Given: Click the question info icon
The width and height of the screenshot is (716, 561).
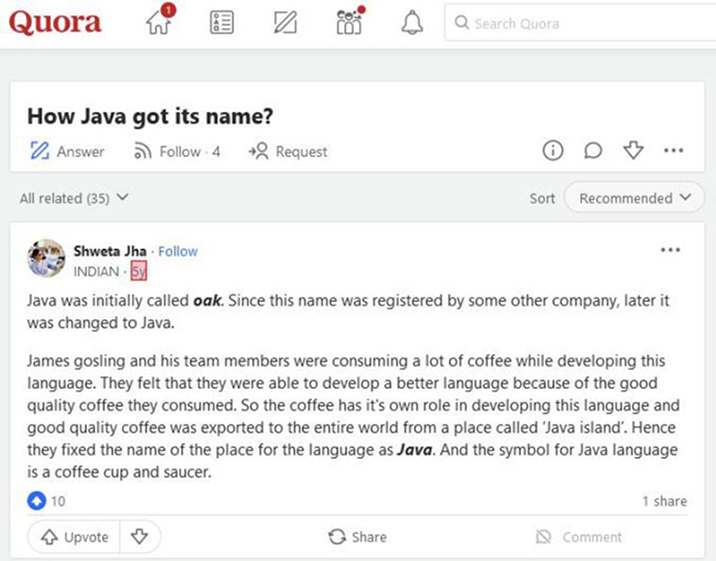Looking at the screenshot, I should tap(553, 151).
